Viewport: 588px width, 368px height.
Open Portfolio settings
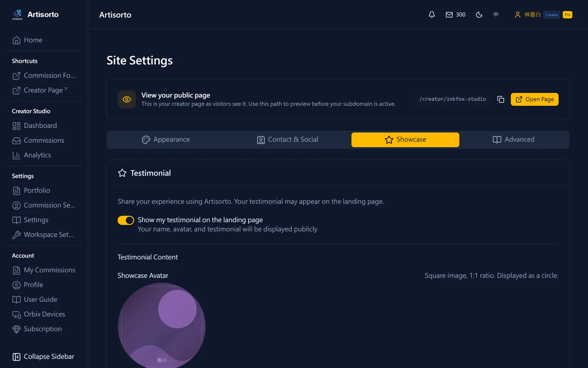coord(44,191)
